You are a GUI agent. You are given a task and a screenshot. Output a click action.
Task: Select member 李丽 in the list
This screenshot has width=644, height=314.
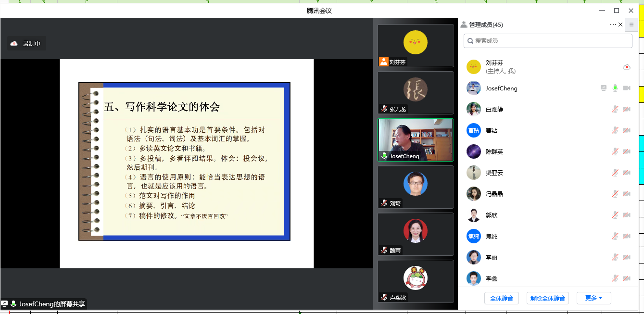491,257
